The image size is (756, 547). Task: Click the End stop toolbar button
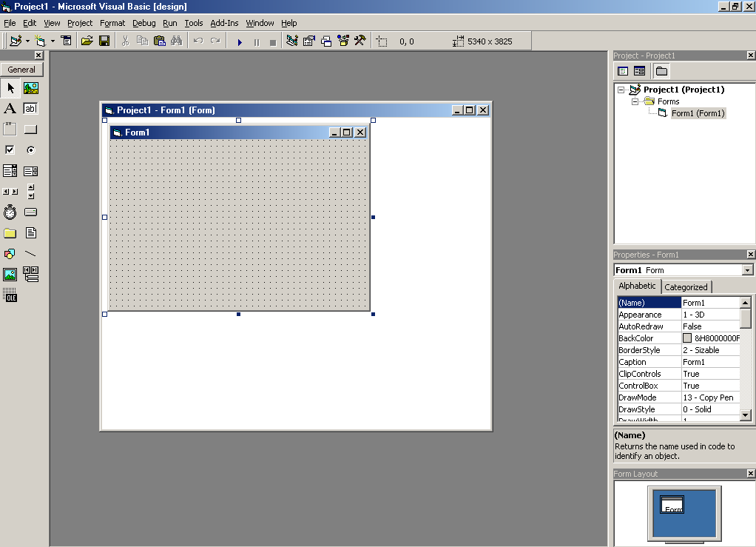[x=273, y=42]
